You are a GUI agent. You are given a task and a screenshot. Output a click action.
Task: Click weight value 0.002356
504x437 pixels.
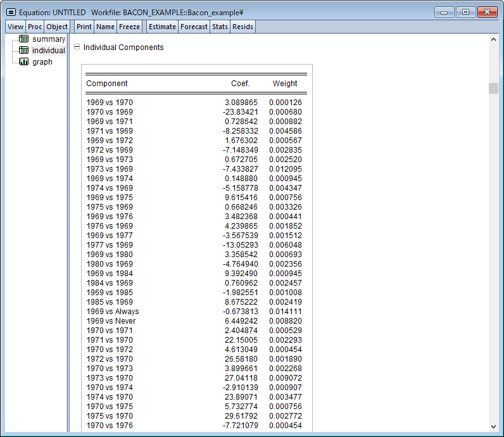point(286,263)
